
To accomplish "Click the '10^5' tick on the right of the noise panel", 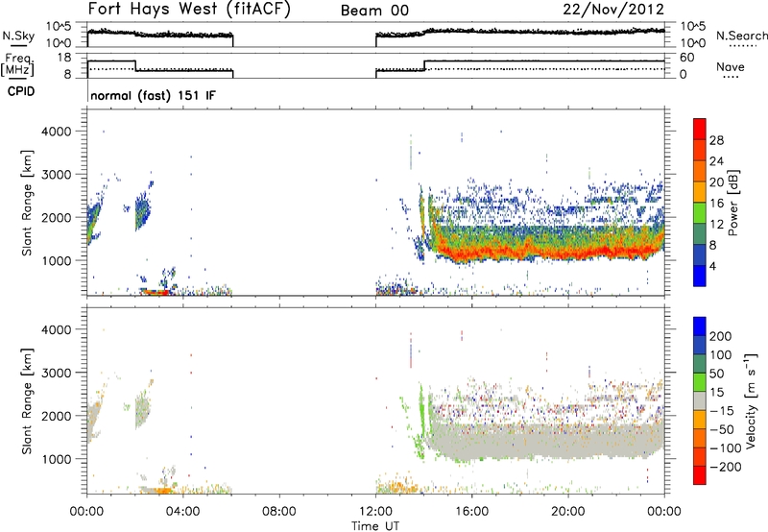I will click(x=692, y=27).
